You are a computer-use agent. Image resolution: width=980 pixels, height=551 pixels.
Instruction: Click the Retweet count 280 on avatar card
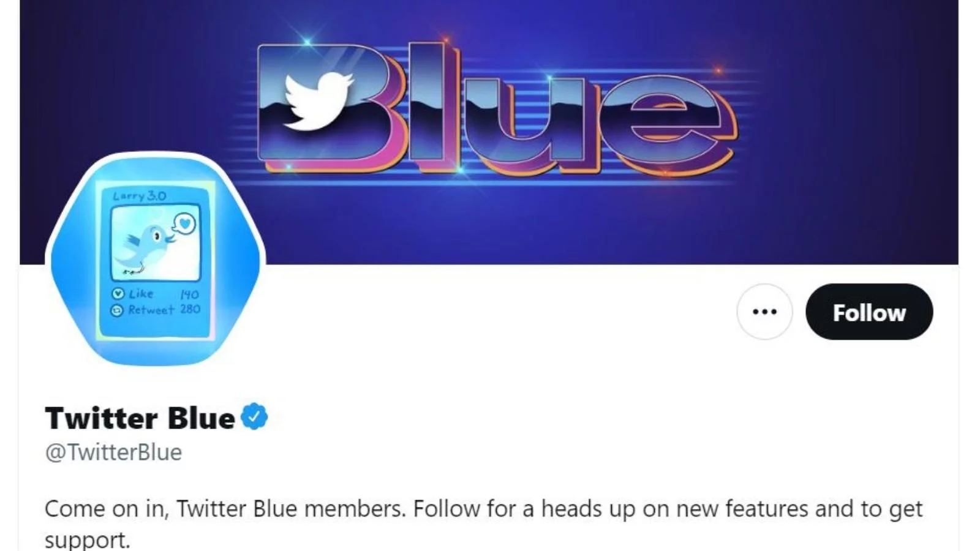click(190, 309)
